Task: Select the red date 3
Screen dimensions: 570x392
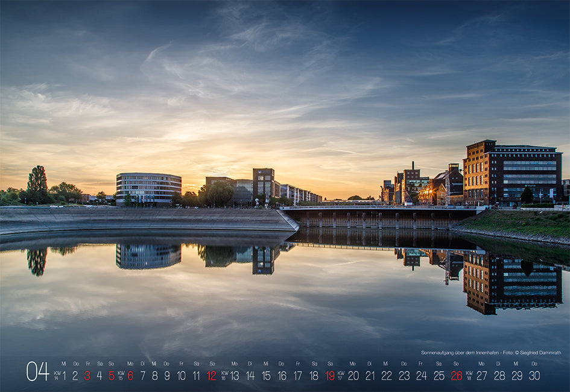Action: coord(87,376)
